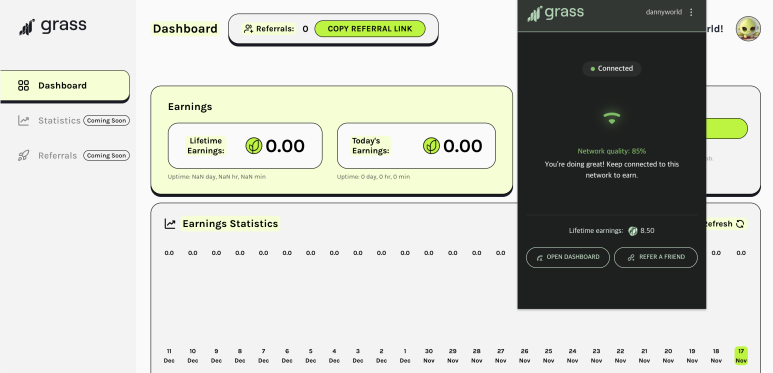Select the 11 Dec date on chart

(x=169, y=356)
